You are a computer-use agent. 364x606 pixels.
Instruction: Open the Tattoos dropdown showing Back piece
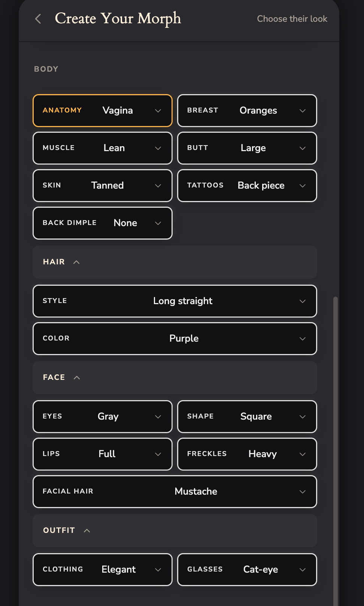pos(247,186)
